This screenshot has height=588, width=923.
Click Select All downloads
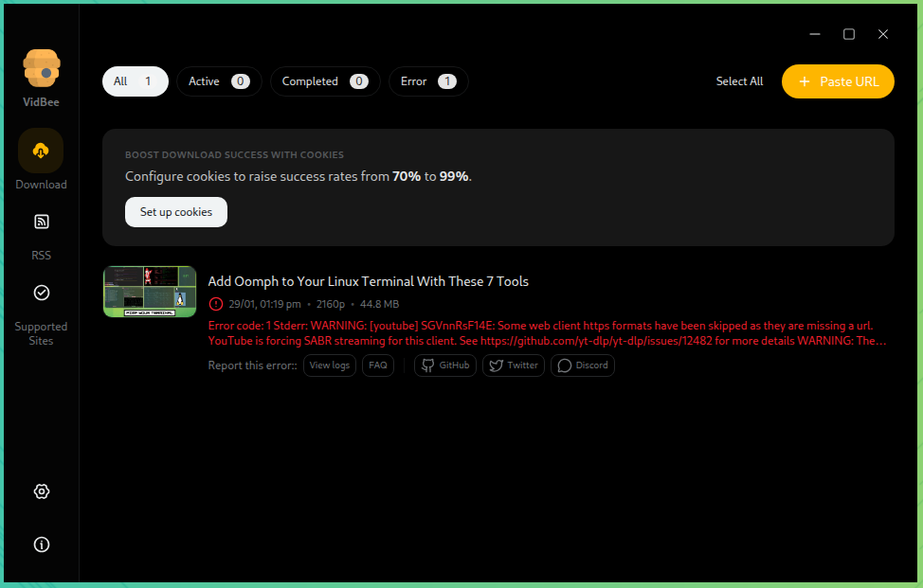coord(739,81)
